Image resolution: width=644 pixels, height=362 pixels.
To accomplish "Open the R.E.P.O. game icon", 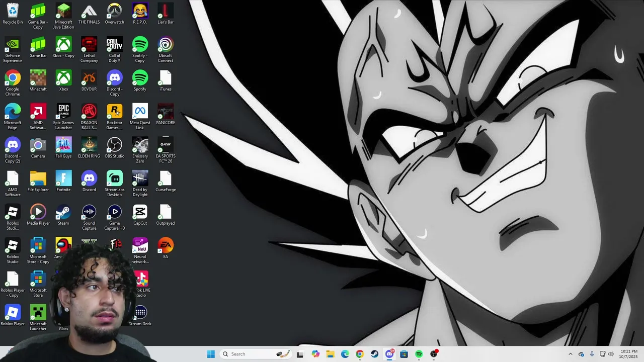I will point(140,14).
